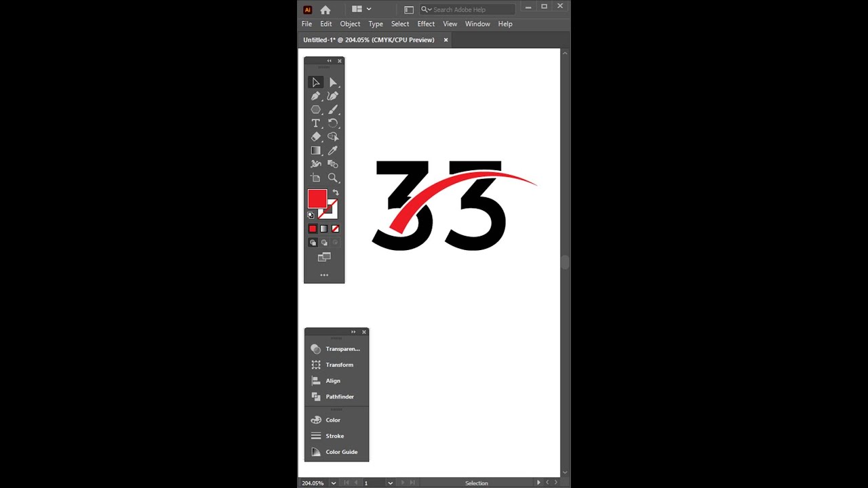Select the Type tool
Screen dimensions: 868x488
[316, 123]
